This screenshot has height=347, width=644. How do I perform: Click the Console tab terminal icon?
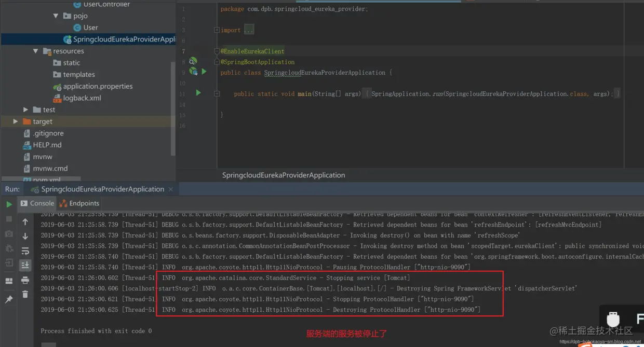tap(24, 203)
